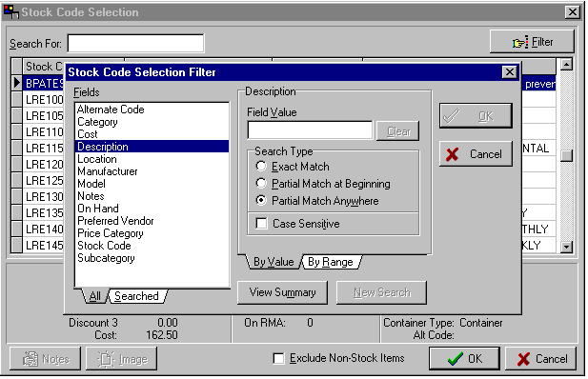Click the Image button at bottom

click(x=121, y=359)
